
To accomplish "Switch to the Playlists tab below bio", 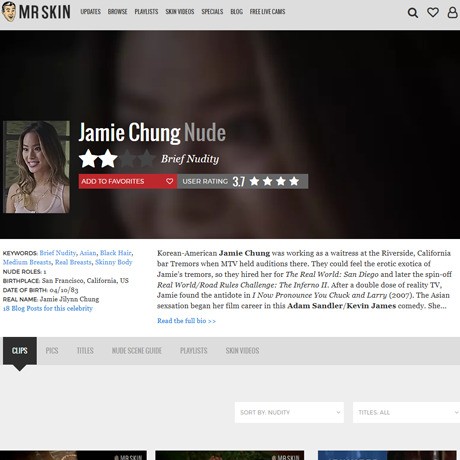I will pos(194,351).
